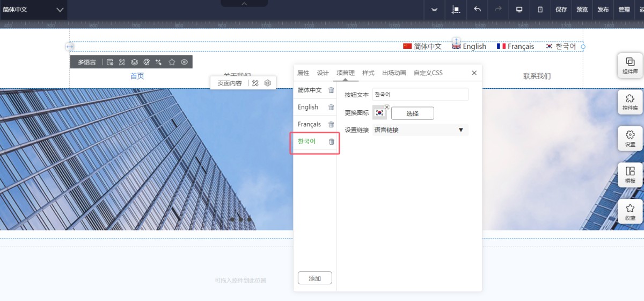Image resolution: width=644 pixels, height=301 pixels.
Task: Click star favorite icon in 多语言 toolbar
Action: [172, 62]
